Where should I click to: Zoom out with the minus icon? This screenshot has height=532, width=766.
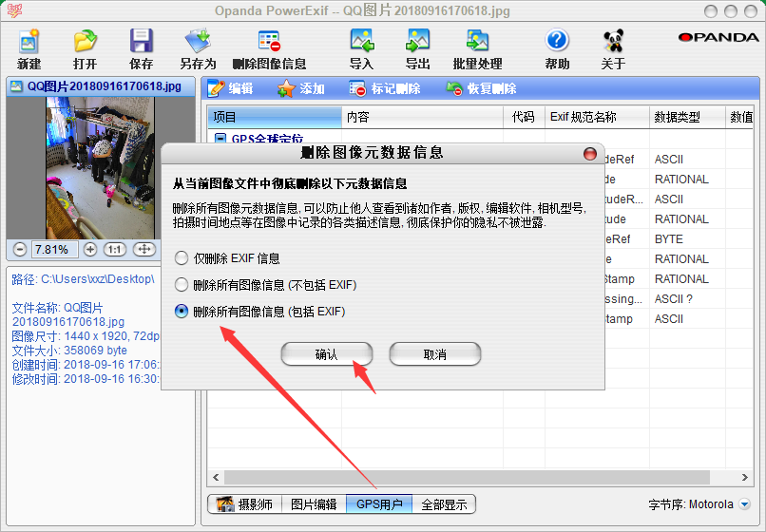(x=20, y=250)
